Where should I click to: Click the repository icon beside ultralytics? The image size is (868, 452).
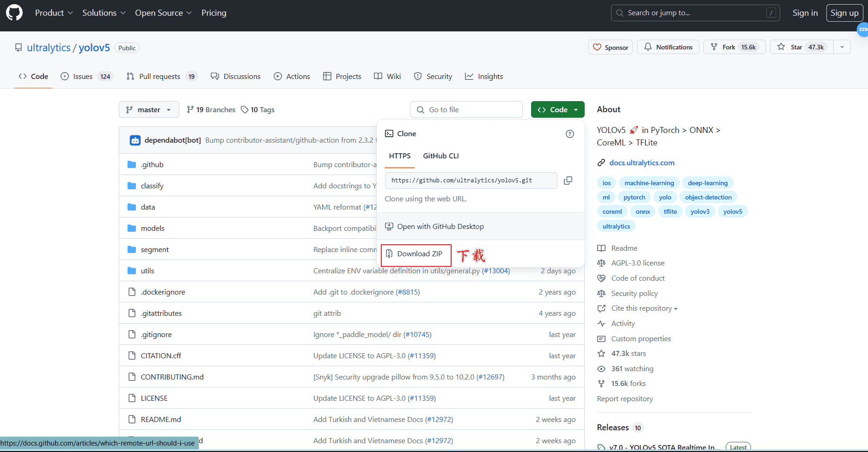pos(18,48)
